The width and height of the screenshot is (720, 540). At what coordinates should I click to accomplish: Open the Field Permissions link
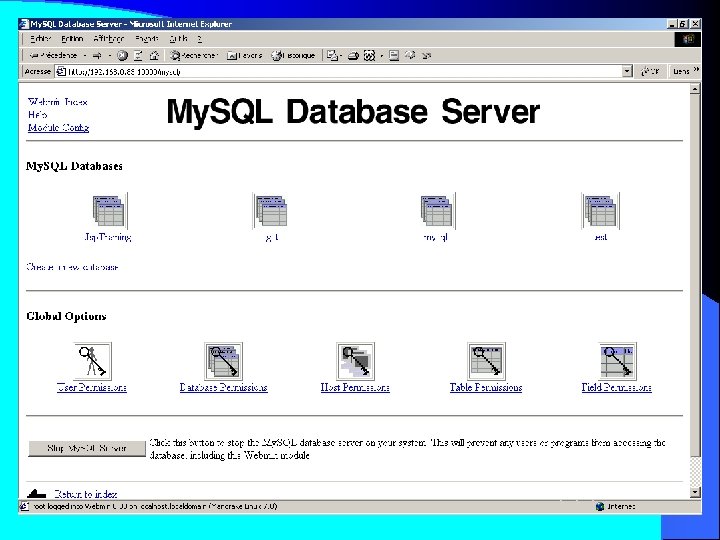point(617,387)
